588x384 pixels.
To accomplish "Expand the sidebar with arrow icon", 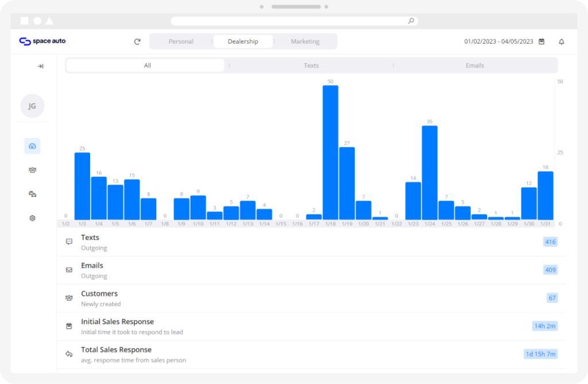I will [41, 67].
